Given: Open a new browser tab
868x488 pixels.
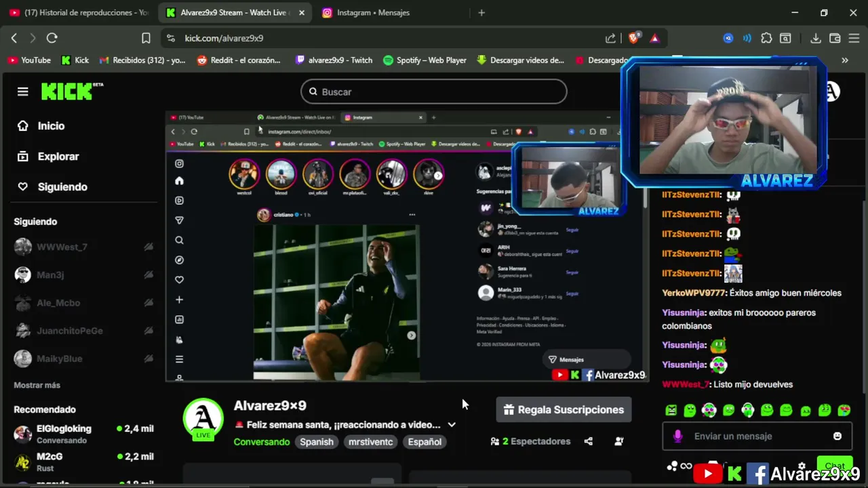Looking at the screenshot, I should click(x=481, y=12).
